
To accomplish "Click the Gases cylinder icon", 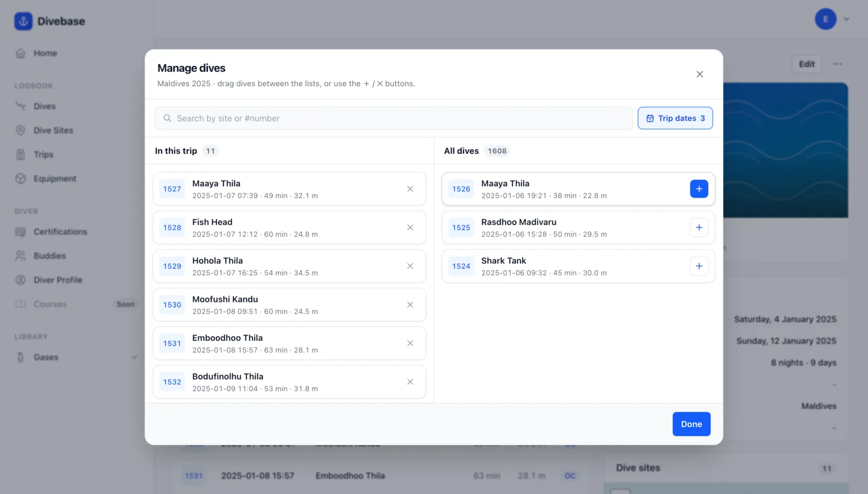I will click(21, 357).
